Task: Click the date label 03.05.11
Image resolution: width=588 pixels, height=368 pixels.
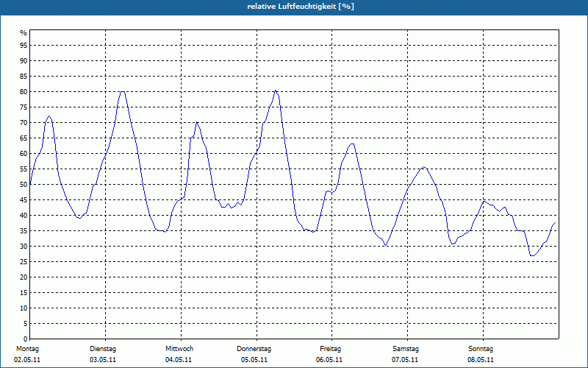Action: point(103,360)
